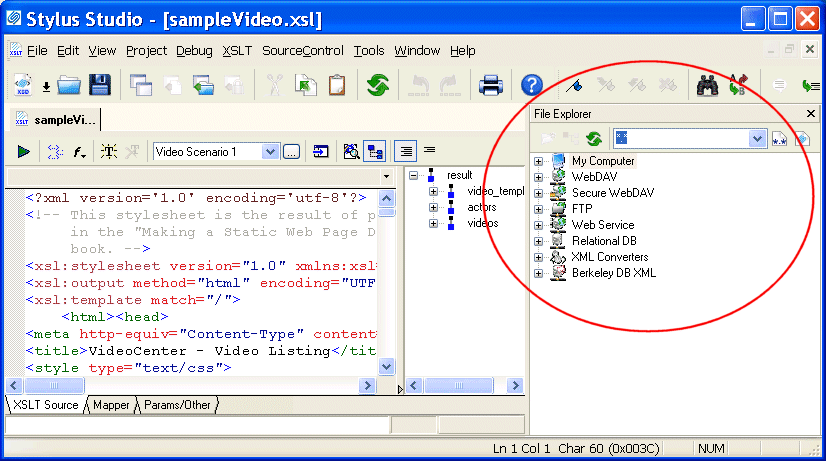Collapse the result tree node
The image size is (826, 461).
(414, 175)
